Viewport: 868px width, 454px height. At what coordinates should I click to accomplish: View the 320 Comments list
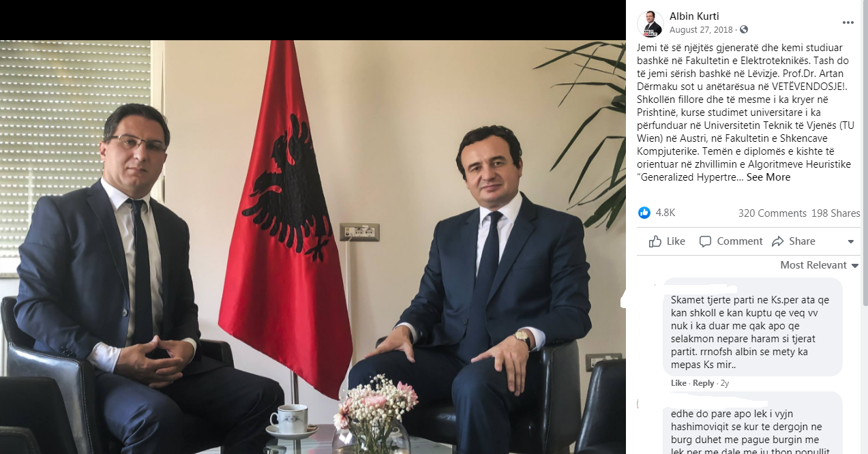point(772,213)
